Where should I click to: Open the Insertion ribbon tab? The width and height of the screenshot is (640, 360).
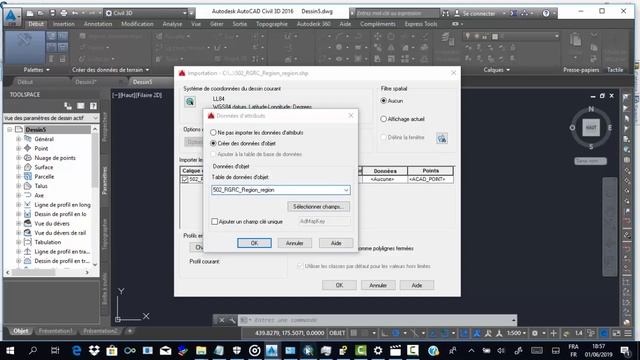click(x=64, y=24)
